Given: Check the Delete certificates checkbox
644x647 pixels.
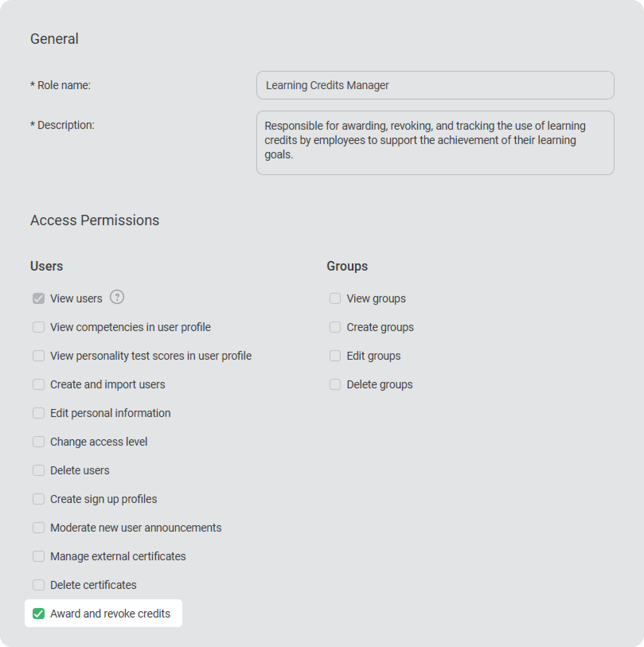Looking at the screenshot, I should pyautogui.click(x=39, y=585).
